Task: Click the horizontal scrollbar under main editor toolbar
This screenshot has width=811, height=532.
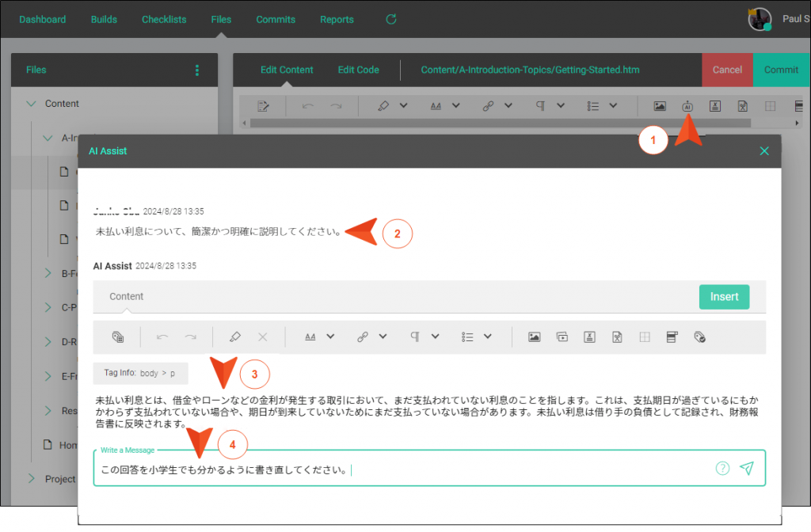Action: pos(501,123)
